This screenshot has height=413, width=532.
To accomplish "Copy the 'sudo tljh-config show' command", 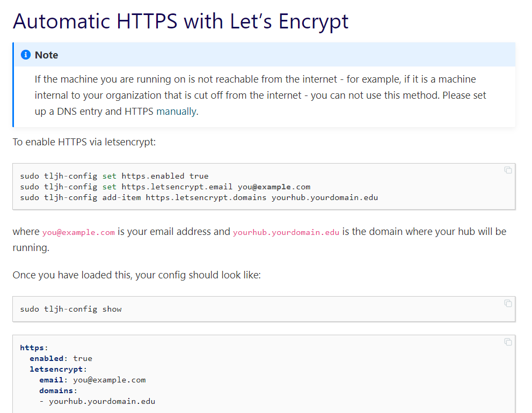I will [507, 304].
